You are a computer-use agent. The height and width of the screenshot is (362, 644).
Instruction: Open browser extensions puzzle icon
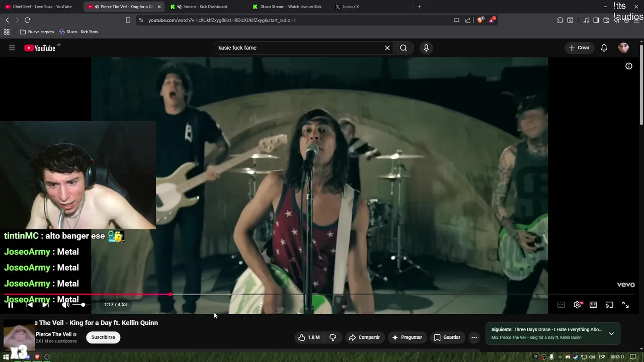tap(560, 20)
